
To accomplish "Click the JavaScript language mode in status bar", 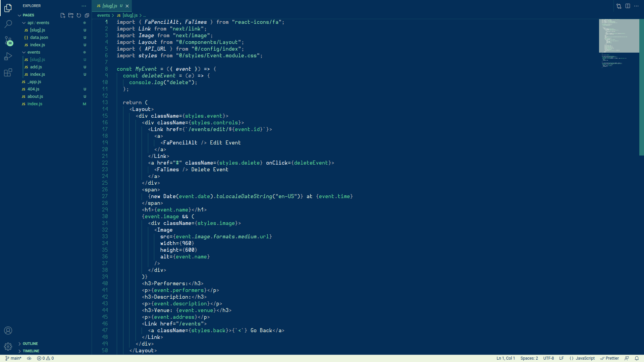I will point(585,358).
